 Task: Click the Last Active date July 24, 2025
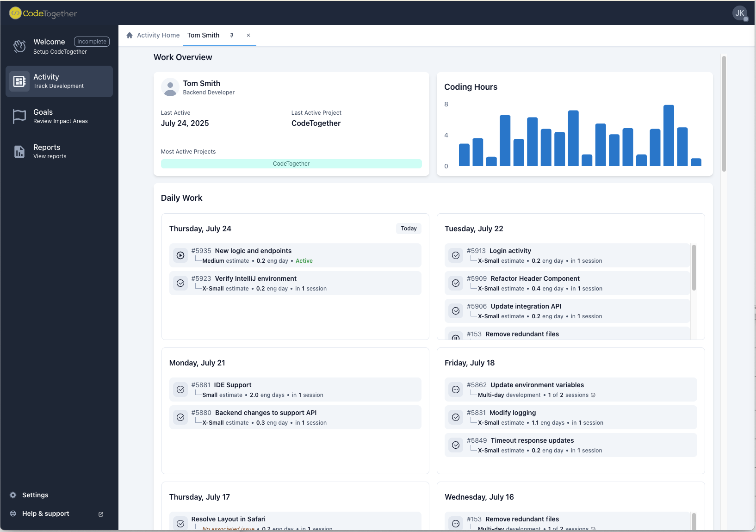click(x=185, y=123)
